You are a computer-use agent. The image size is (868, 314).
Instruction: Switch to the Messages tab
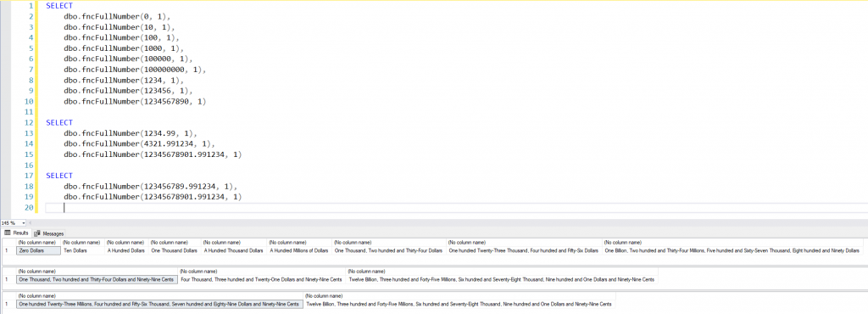click(48, 233)
